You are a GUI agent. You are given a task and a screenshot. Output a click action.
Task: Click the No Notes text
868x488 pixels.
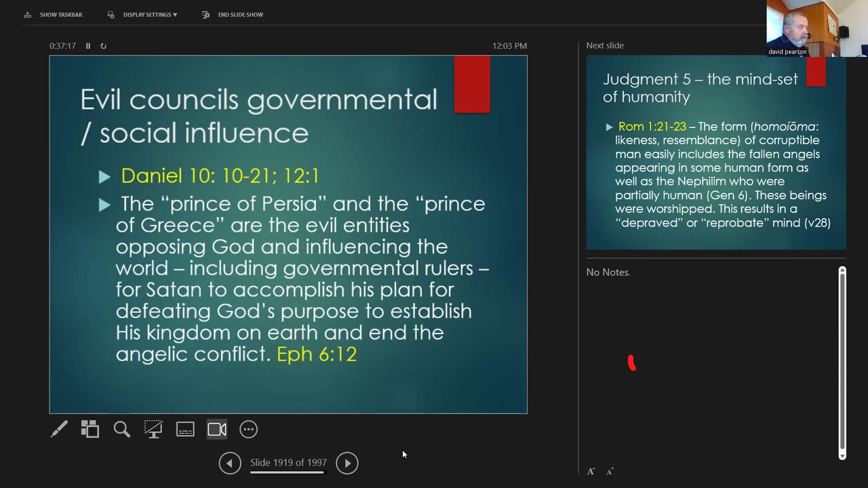(x=608, y=272)
